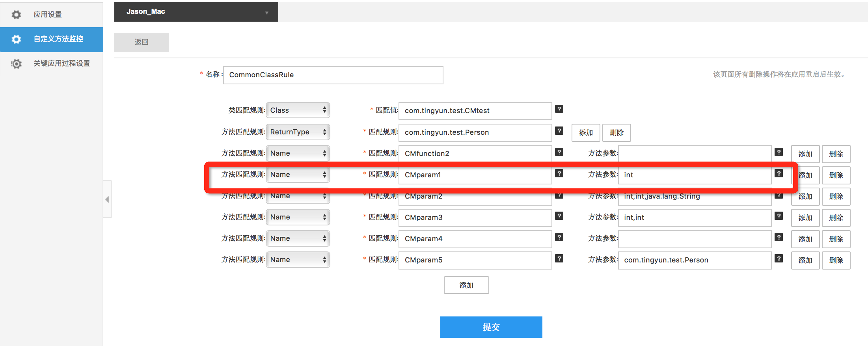Screen dimensions: 868x346
Task: Click the help icon next to com.tingyun.test.CMtest
Action: click(x=559, y=109)
